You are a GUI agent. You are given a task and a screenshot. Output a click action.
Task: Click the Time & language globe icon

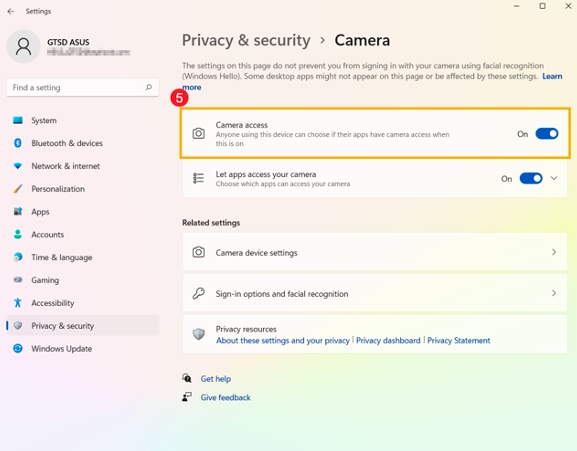(18, 257)
